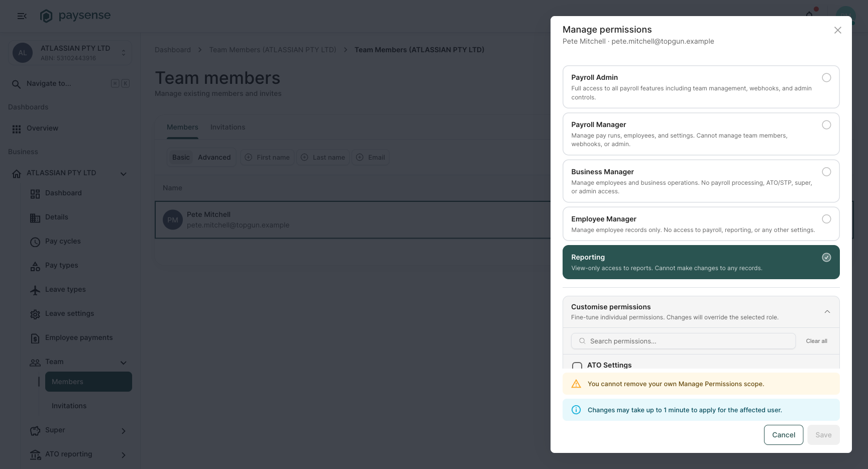
Task: Click the paysense logo
Action: (x=75, y=16)
